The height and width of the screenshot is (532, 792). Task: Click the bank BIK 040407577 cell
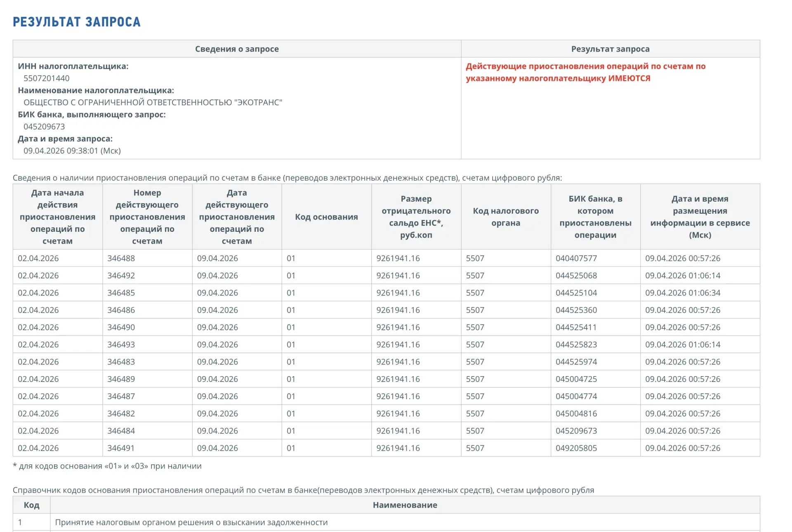pos(576,259)
